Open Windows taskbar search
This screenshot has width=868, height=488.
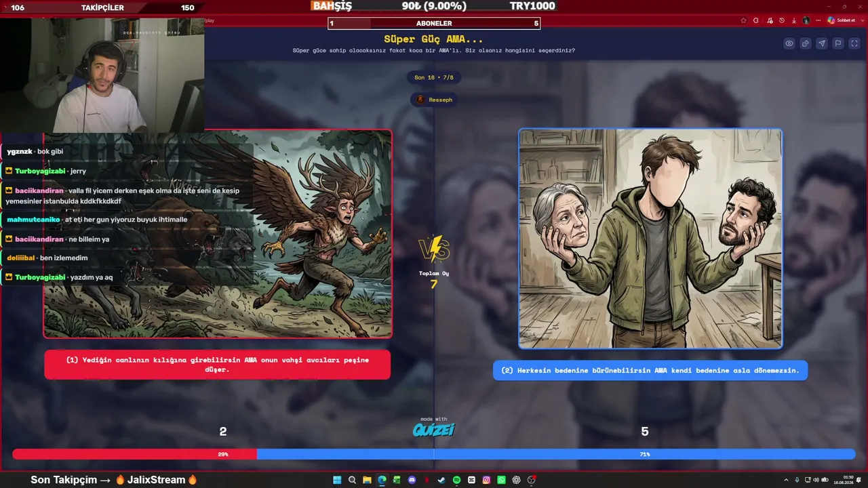[352, 480]
